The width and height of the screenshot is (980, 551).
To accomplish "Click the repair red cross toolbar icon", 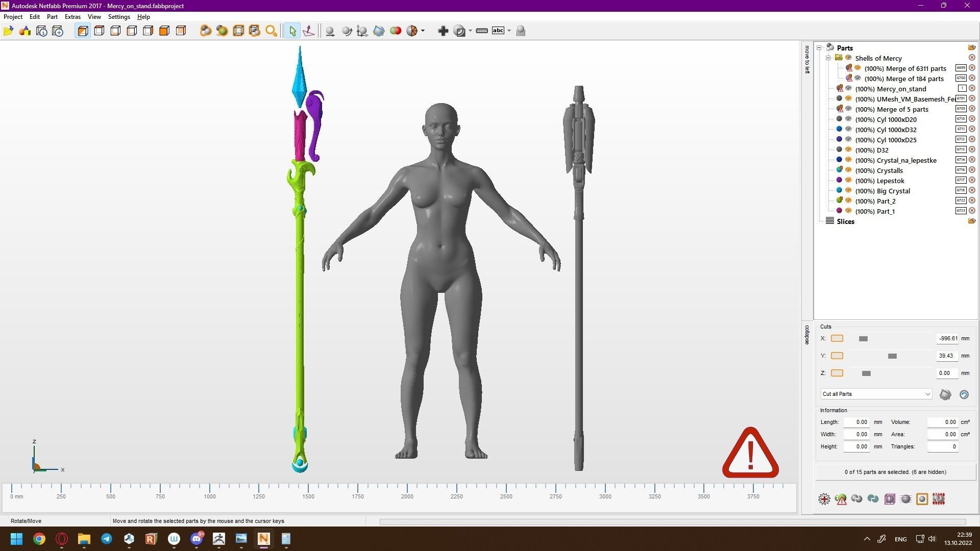I will coord(443,31).
